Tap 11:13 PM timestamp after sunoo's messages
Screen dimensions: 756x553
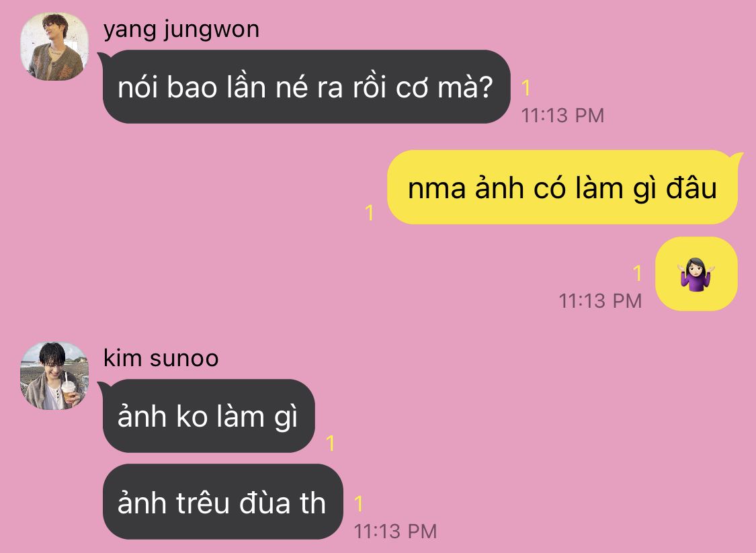(395, 531)
